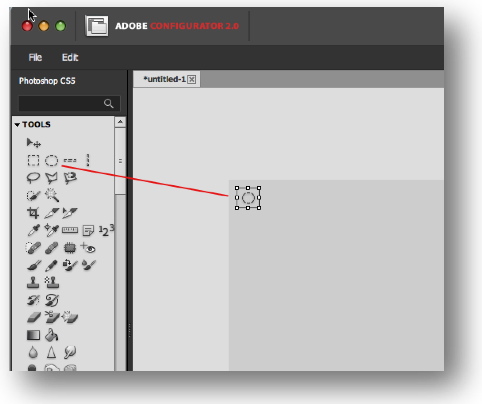482x404 pixels.
Task: Pick the Magic Wand tool
Action: pos(52,195)
